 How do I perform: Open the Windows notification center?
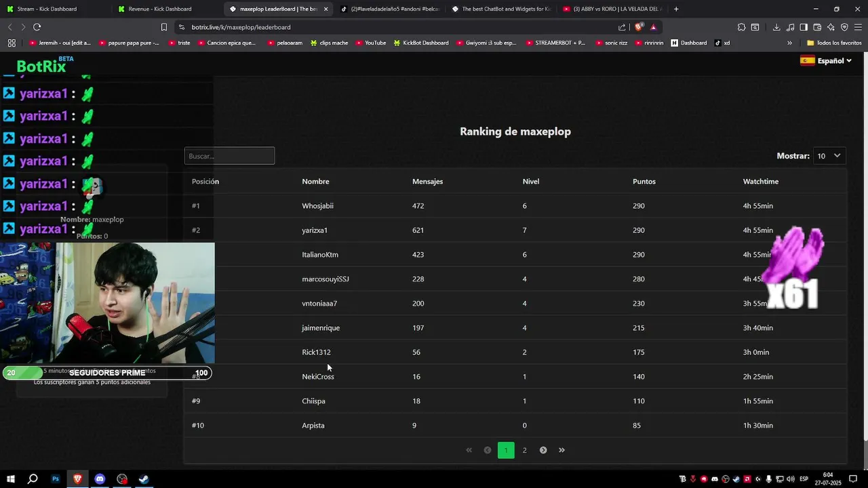[x=853, y=479]
